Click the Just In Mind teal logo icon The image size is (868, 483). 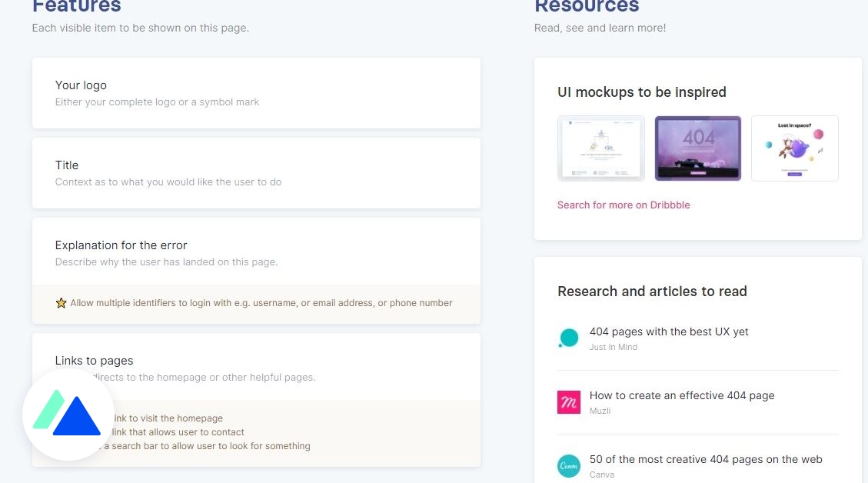tap(568, 338)
